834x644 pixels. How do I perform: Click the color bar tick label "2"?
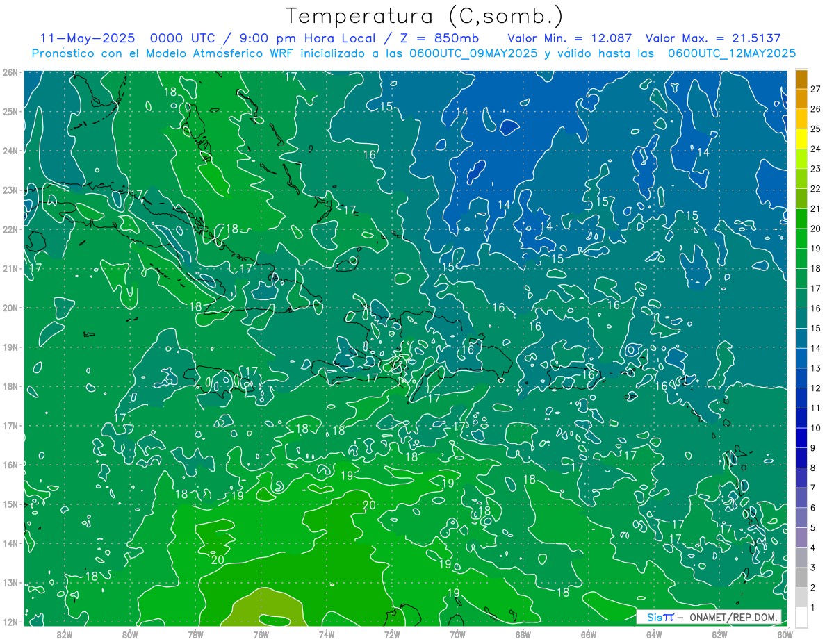(x=814, y=588)
